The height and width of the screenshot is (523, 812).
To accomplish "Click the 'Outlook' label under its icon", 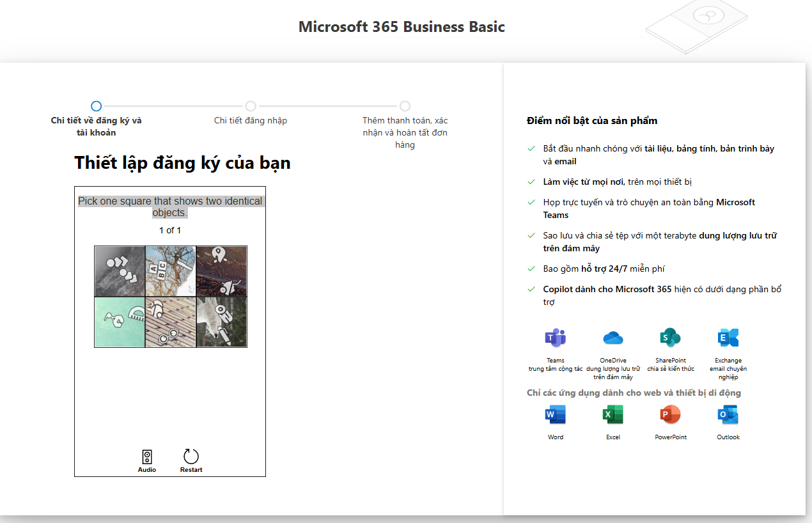I will (x=728, y=437).
